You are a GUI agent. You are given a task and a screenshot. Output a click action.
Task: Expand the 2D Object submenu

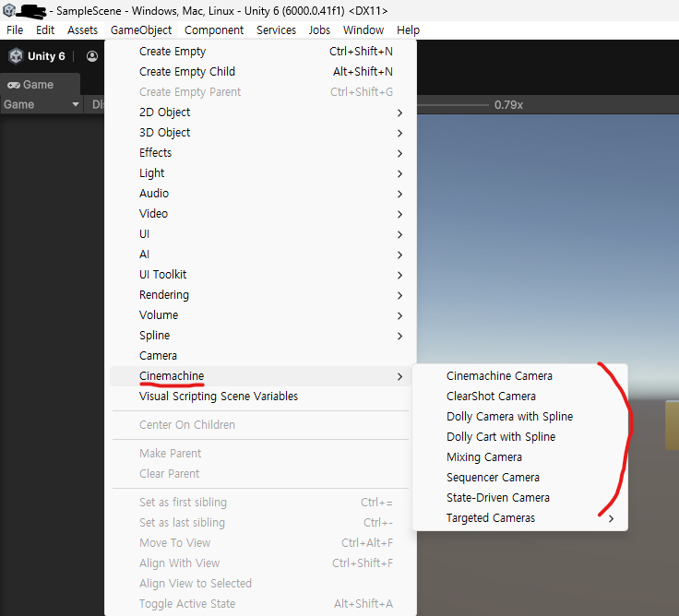pos(263,113)
